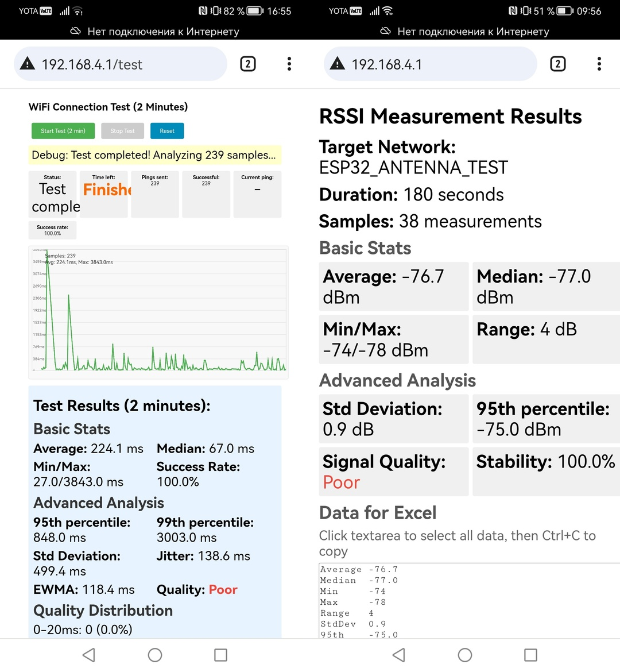This screenshot has height=672, width=620.
Task: Open left browser three-dot menu
Action: point(289,64)
